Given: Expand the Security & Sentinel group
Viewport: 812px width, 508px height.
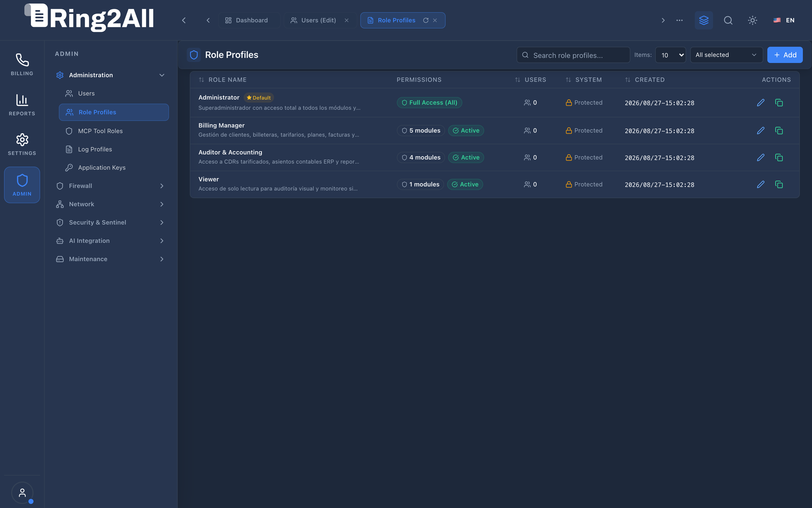Looking at the screenshot, I should [110, 223].
